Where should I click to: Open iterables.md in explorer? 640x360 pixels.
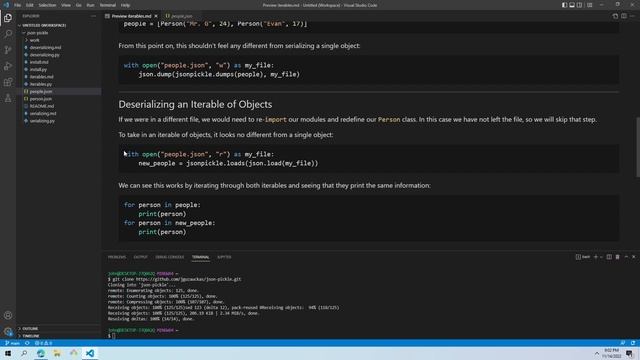coord(42,77)
